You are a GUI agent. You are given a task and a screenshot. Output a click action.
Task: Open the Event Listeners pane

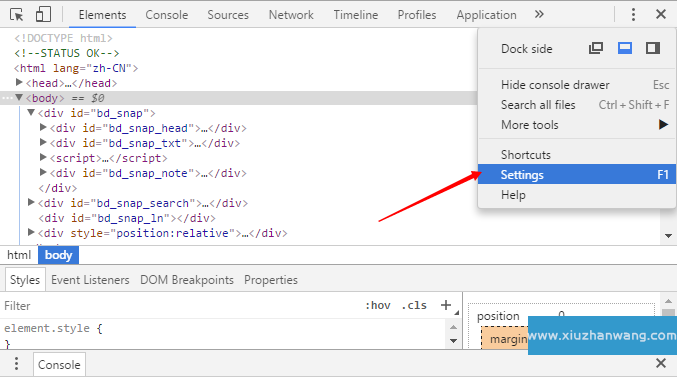pos(90,280)
